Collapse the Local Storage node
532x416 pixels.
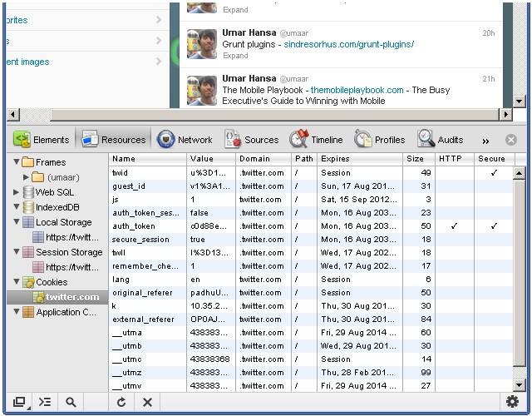point(17,221)
